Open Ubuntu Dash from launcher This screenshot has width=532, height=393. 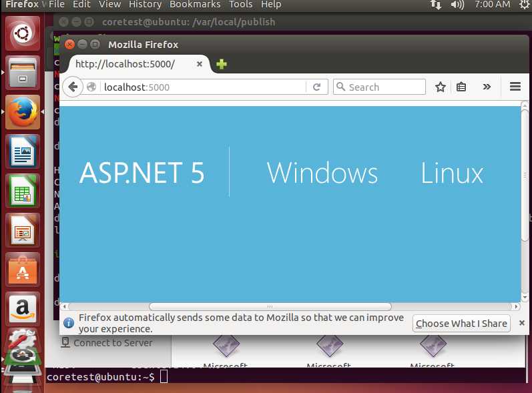23,33
